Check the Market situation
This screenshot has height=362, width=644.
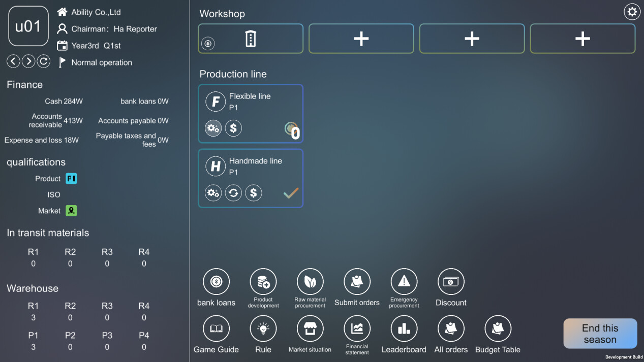(310, 328)
